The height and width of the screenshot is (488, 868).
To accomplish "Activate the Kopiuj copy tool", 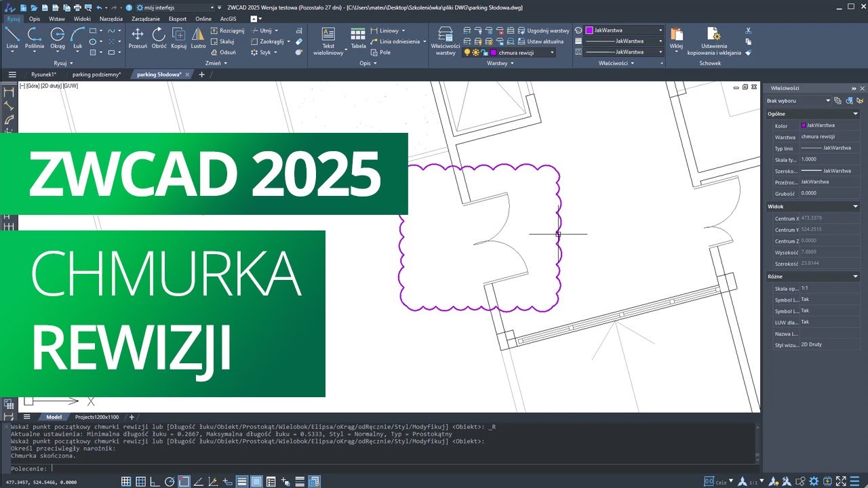I will (178, 38).
